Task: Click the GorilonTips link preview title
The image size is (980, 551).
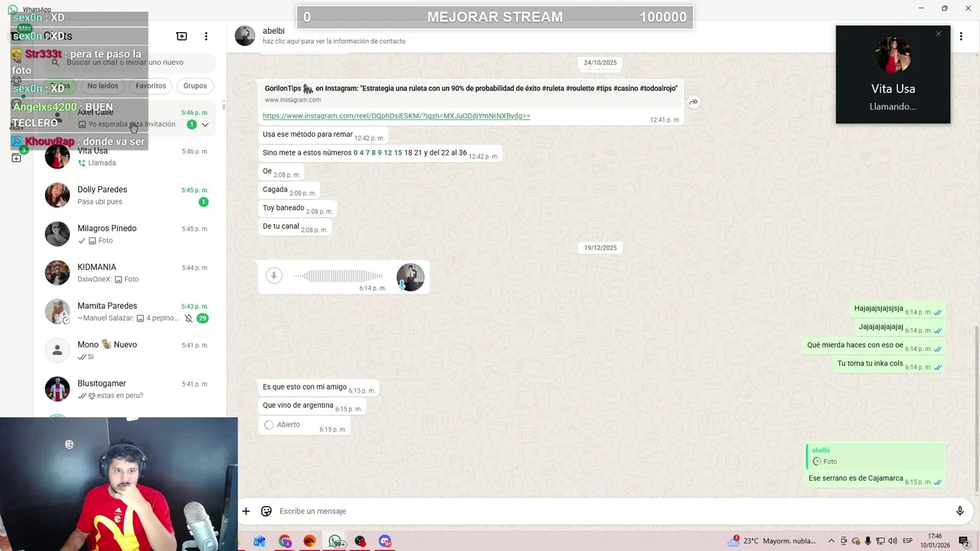Action: (x=471, y=89)
